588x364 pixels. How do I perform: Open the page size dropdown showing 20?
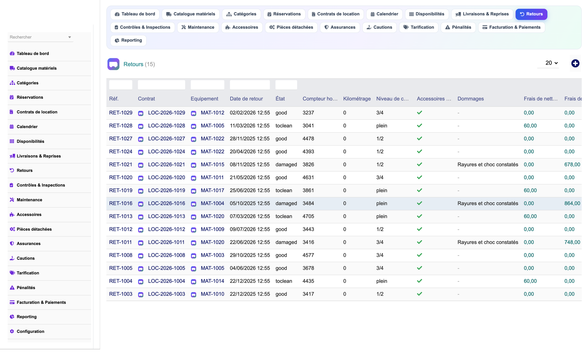tap(548, 63)
